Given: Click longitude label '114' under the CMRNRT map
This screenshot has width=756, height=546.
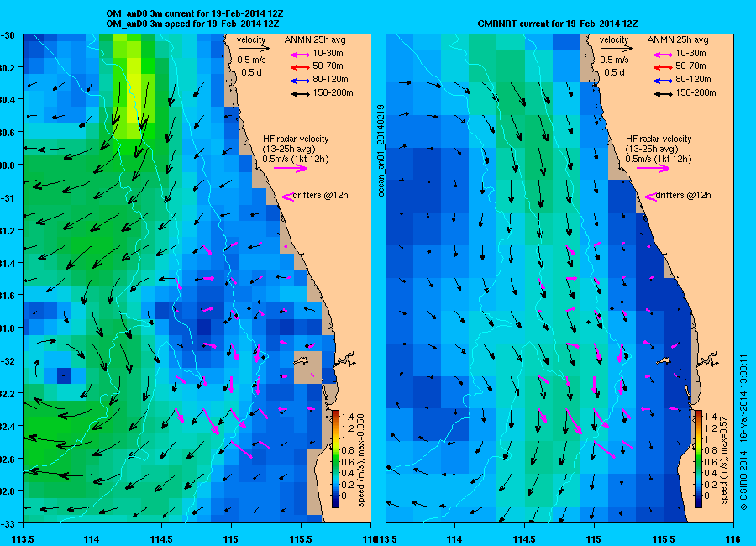Looking at the screenshot, I should [454, 539].
